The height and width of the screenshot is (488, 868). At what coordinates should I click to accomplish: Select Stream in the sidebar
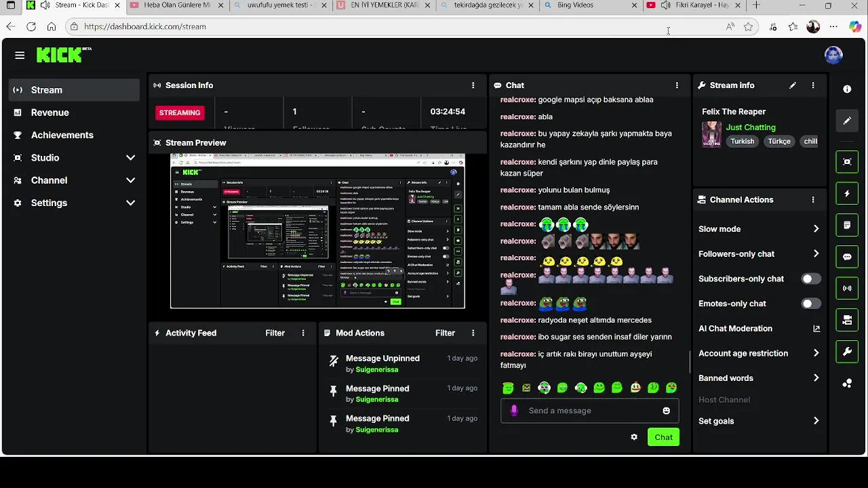point(74,90)
